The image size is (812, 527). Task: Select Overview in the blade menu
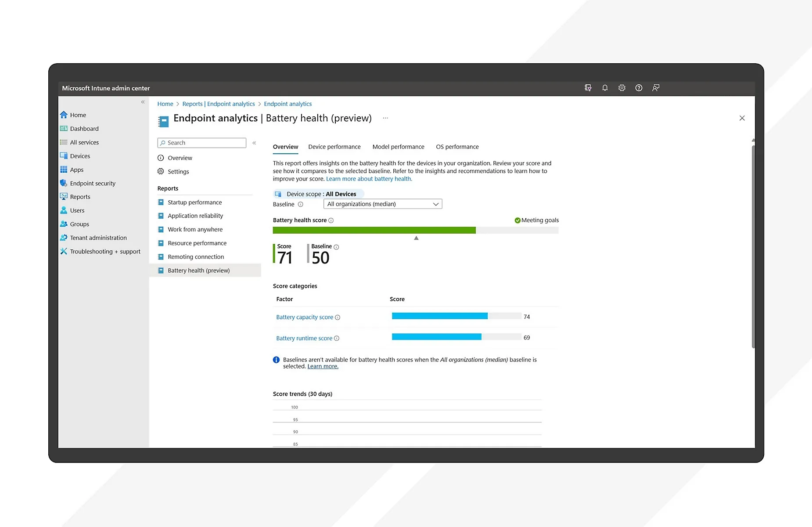180,158
